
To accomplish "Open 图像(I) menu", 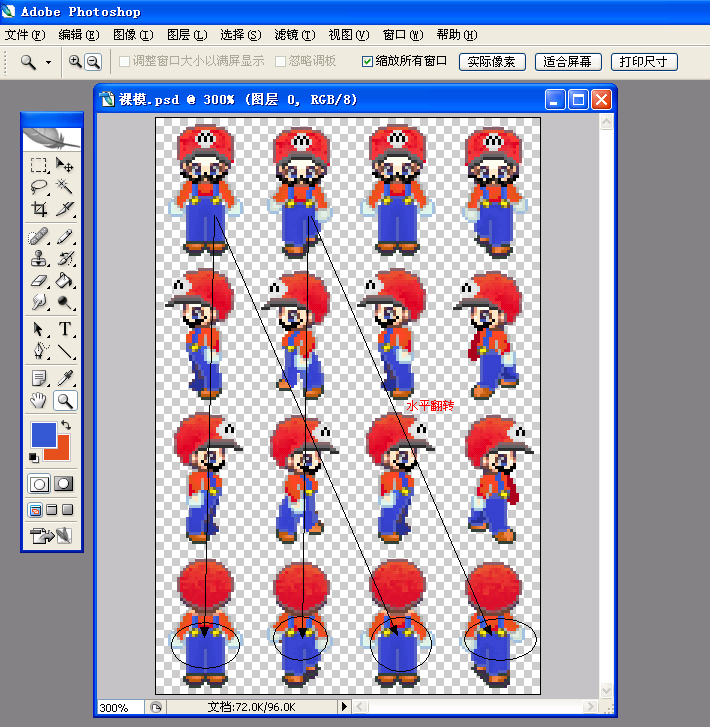I will (133, 35).
